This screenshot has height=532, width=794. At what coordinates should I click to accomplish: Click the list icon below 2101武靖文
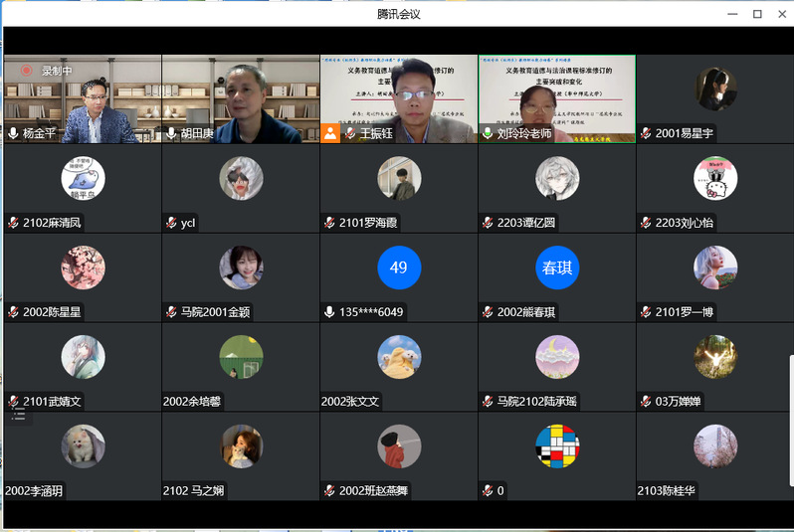pyautogui.click(x=18, y=415)
